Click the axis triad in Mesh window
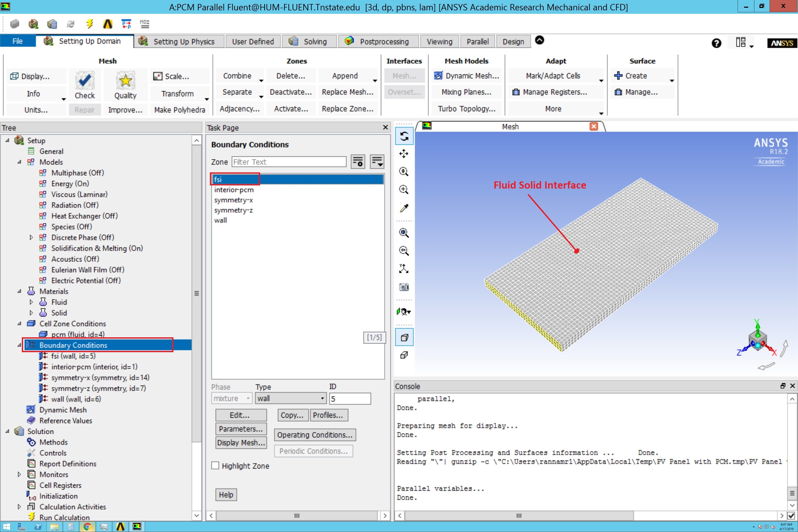Image resolution: width=798 pixels, height=532 pixels. point(757,340)
